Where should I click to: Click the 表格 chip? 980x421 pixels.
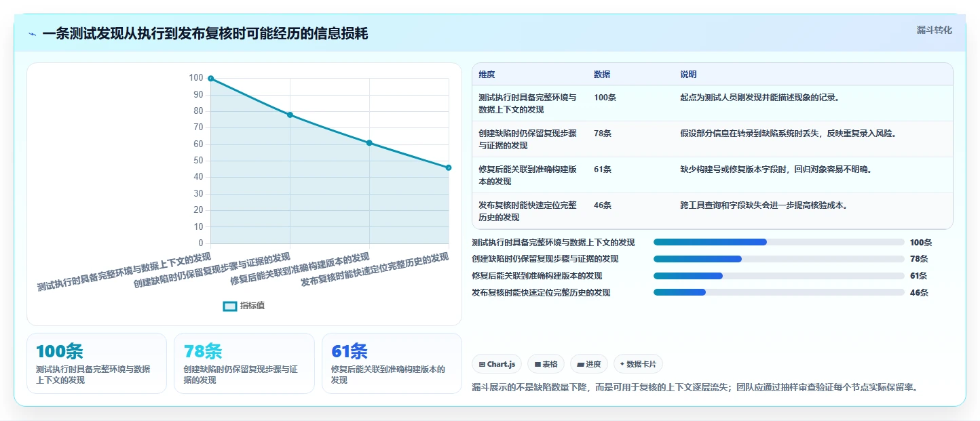coord(546,364)
